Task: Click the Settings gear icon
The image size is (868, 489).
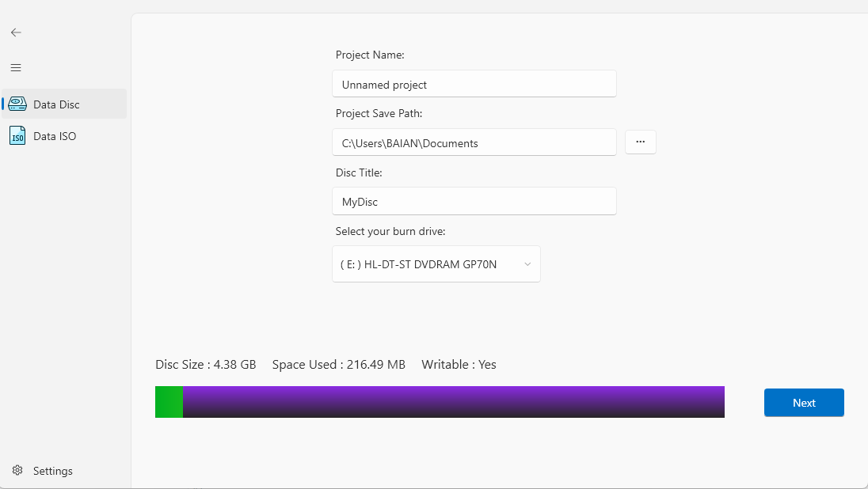Action: point(17,471)
